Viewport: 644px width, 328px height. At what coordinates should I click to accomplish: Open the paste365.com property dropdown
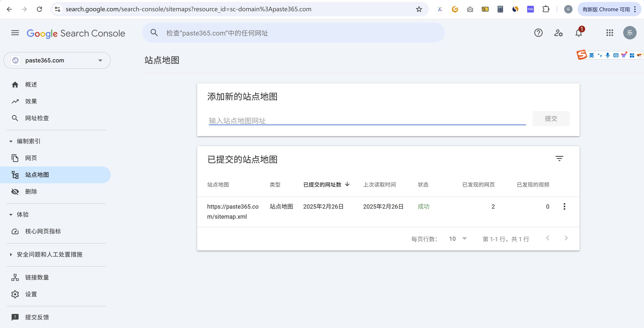coord(57,60)
